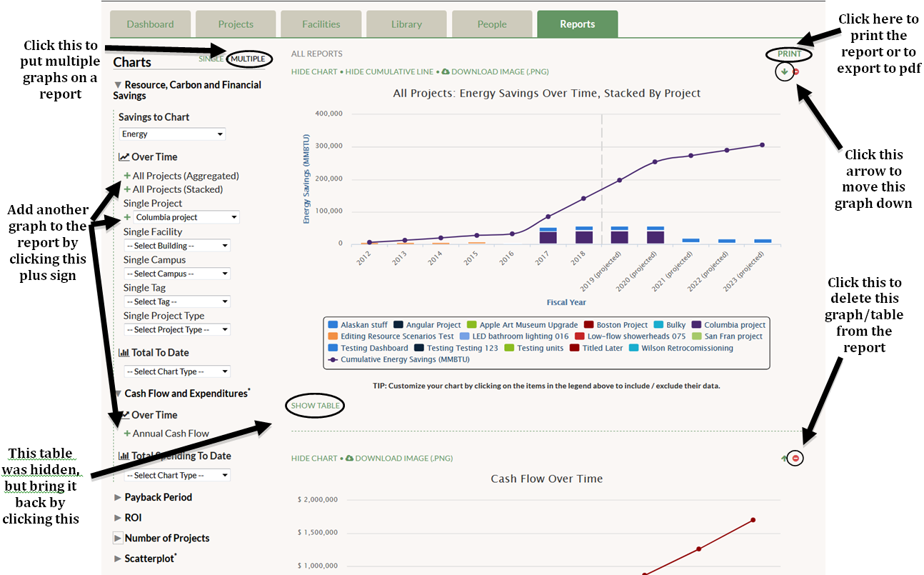Select the Reports tab
This screenshot has height=575, width=924.
578,24
